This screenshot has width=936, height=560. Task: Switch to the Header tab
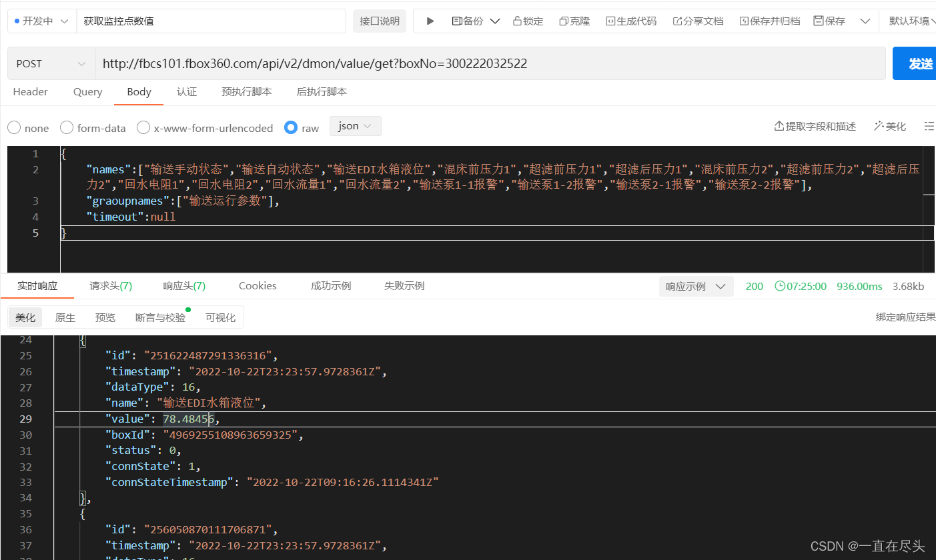31,92
